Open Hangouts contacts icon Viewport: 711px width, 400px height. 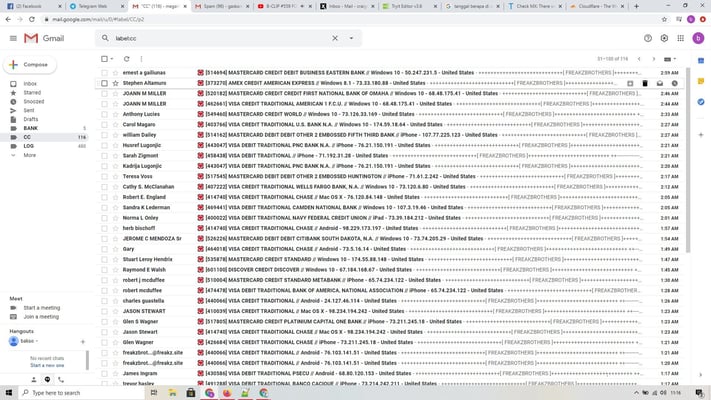point(34,380)
